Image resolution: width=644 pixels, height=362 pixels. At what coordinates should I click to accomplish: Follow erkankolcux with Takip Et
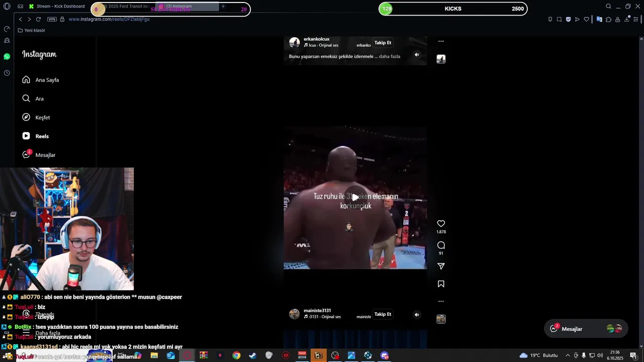pyautogui.click(x=382, y=43)
